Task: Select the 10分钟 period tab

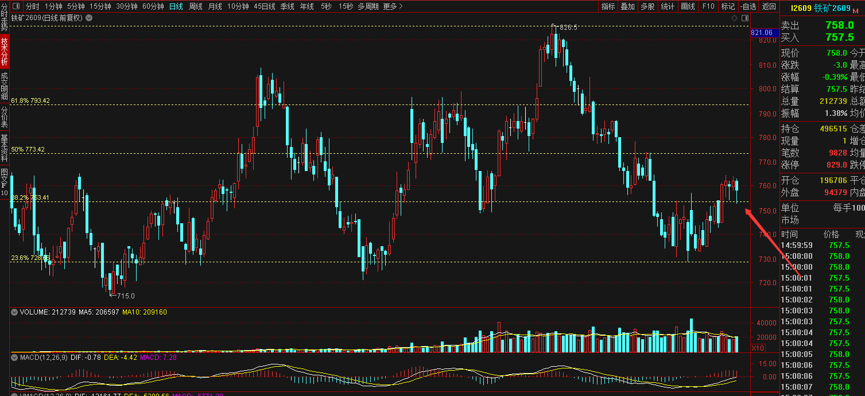Action: (x=238, y=7)
